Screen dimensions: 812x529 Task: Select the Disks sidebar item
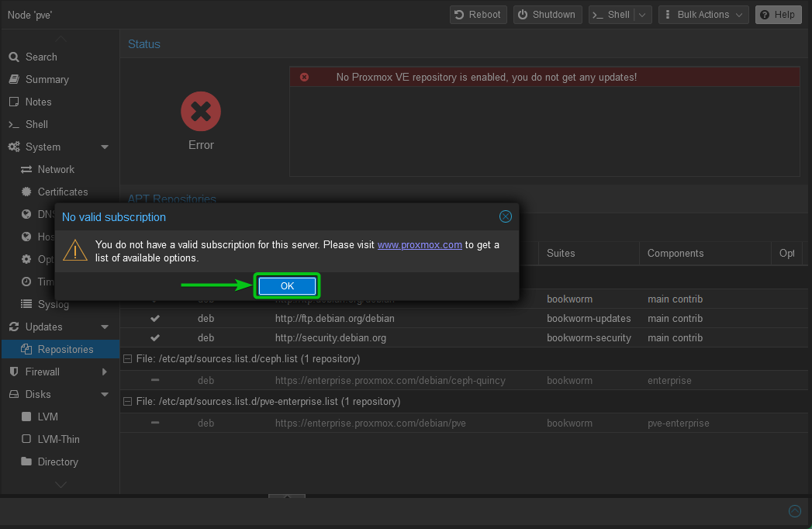coord(38,394)
